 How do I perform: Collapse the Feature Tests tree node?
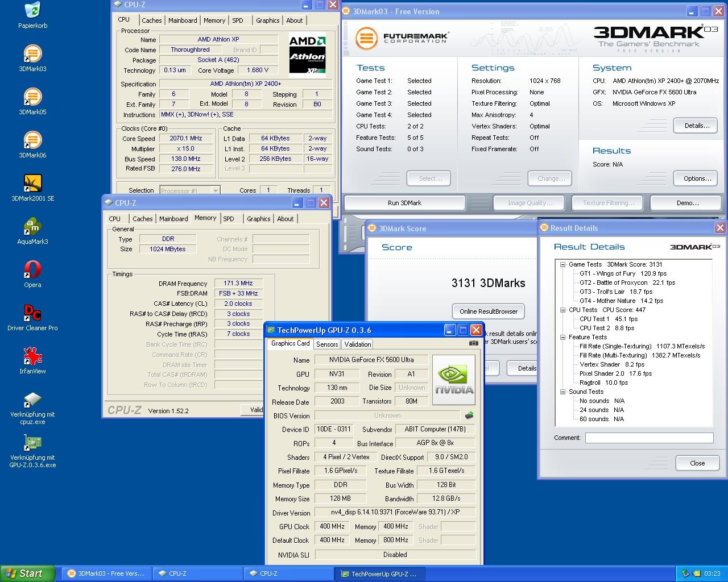point(562,337)
